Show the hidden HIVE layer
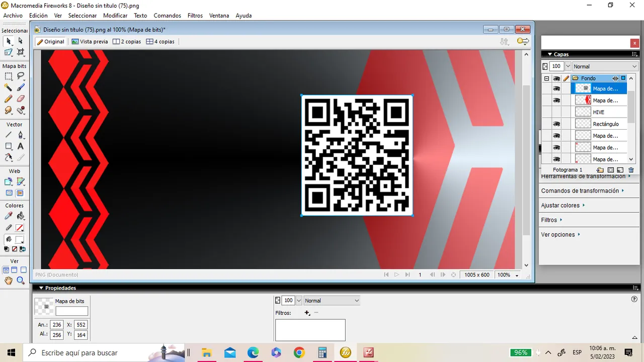 (556, 112)
